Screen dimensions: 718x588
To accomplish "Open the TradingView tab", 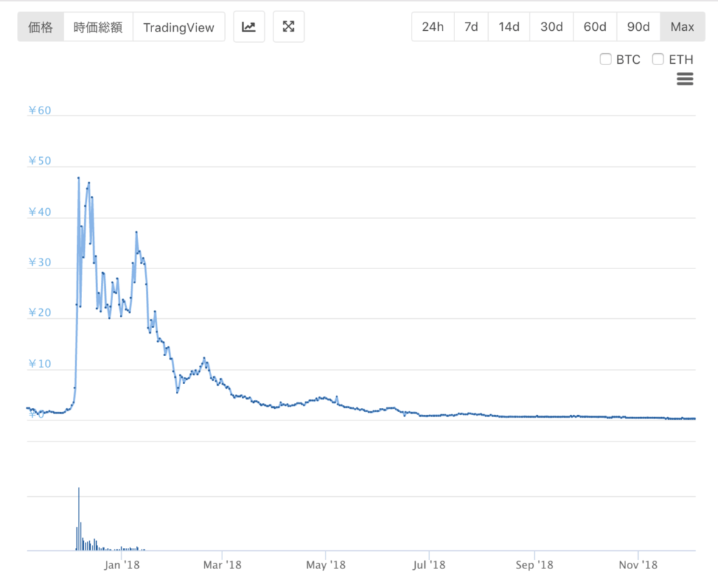I will pyautogui.click(x=179, y=27).
